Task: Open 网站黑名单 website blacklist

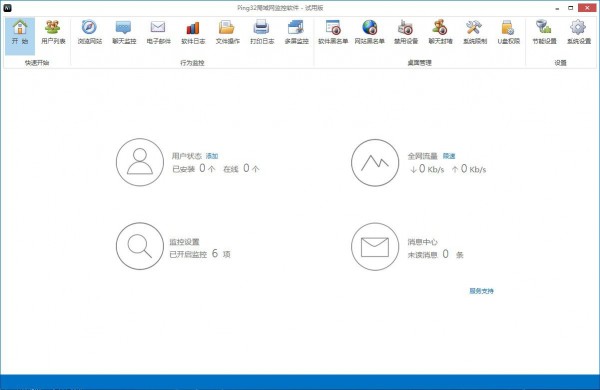Action: [x=369, y=32]
